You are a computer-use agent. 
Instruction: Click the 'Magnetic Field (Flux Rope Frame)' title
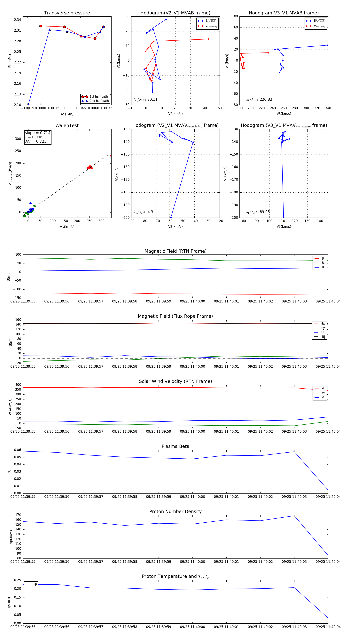coord(175,316)
